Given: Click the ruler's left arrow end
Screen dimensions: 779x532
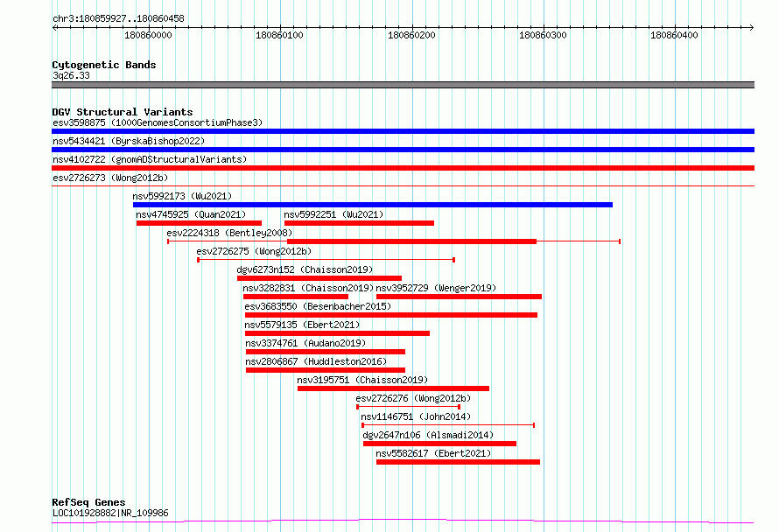Looking at the screenshot, I should click(x=54, y=27).
